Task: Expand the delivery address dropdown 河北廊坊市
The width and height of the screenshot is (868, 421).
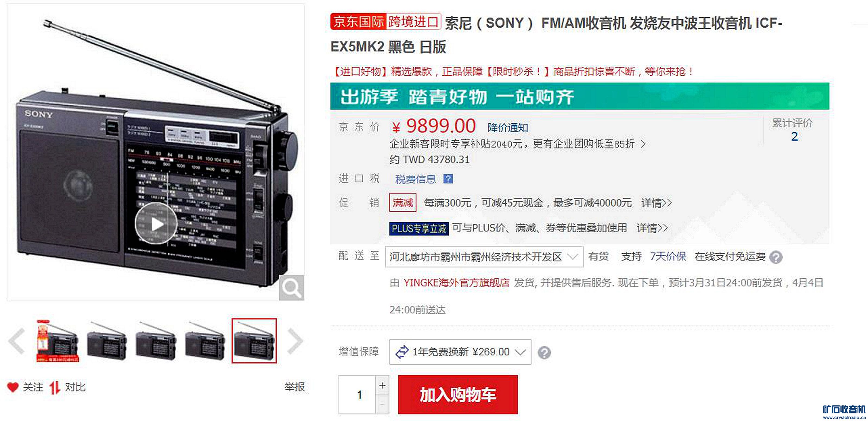Action: tap(484, 257)
